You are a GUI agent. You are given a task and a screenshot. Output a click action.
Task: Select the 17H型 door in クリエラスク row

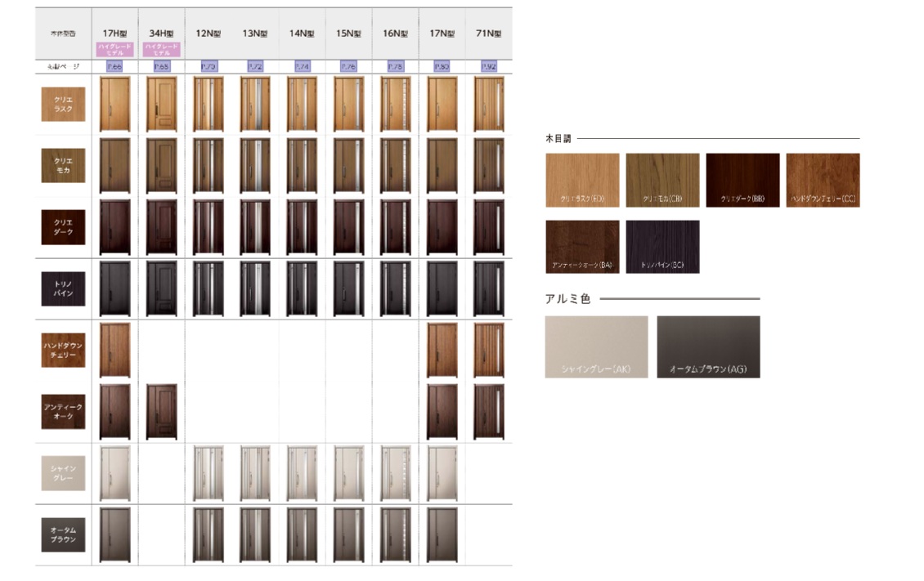point(114,105)
